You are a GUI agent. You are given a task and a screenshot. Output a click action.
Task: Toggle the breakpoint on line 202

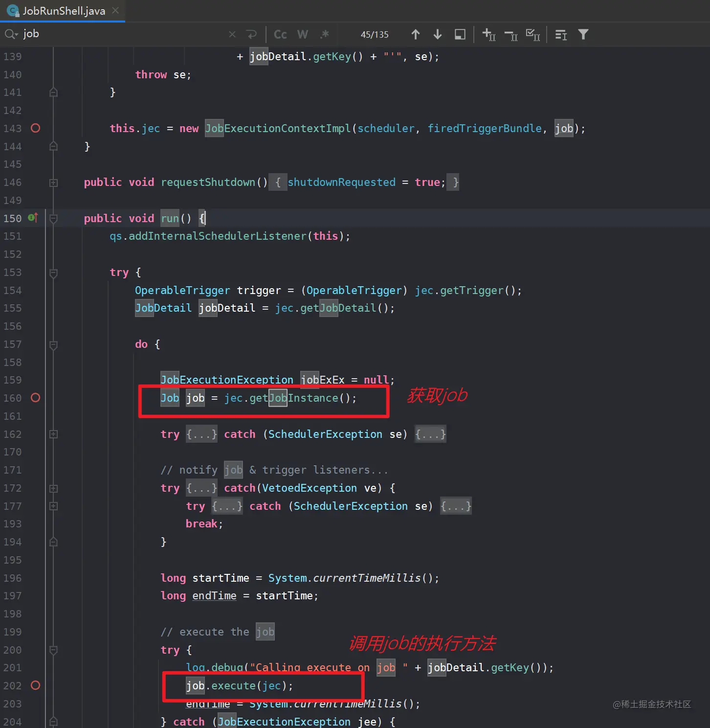click(x=35, y=685)
